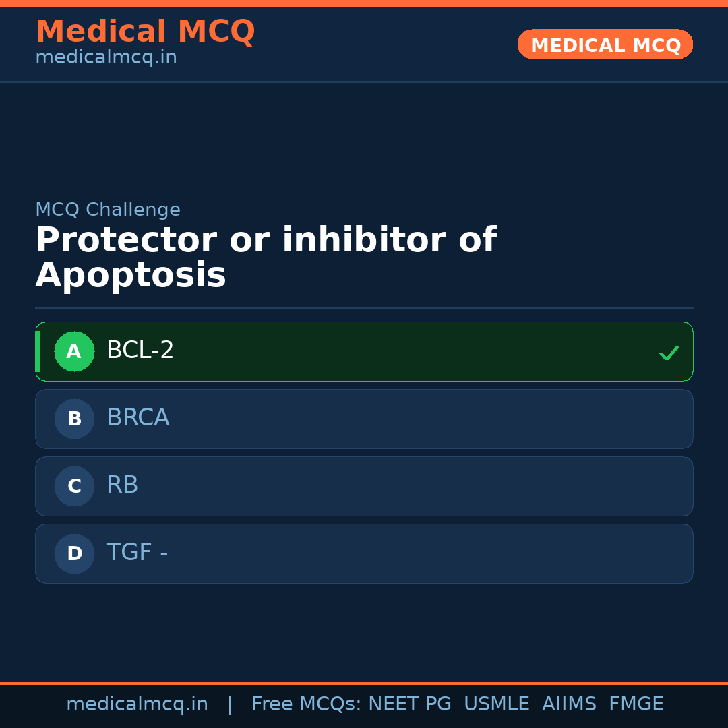Click AIIMS in the footer

tap(569, 704)
